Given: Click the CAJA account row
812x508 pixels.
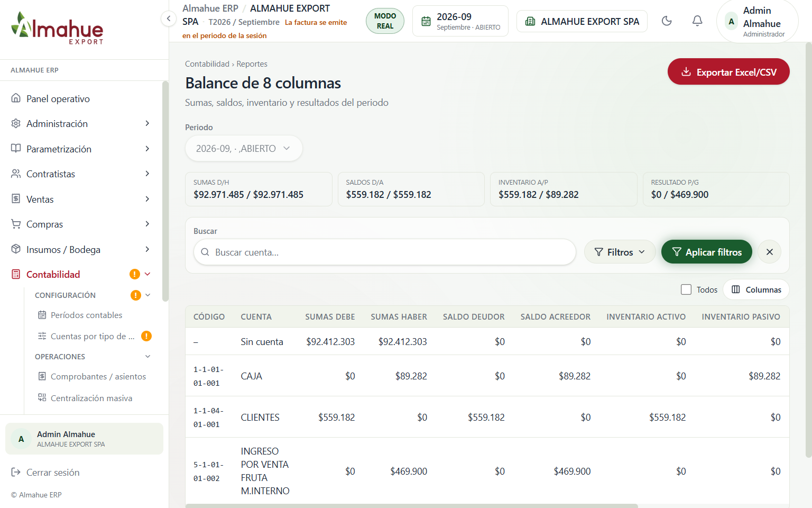Looking at the screenshot, I should pyautogui.click(x=487, y=376).
